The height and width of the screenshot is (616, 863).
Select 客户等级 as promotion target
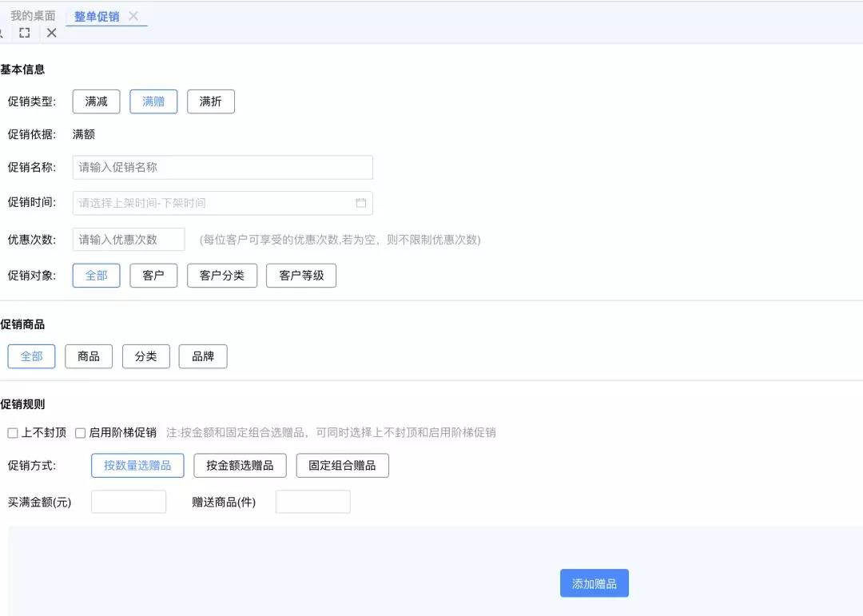coord(301,276)
